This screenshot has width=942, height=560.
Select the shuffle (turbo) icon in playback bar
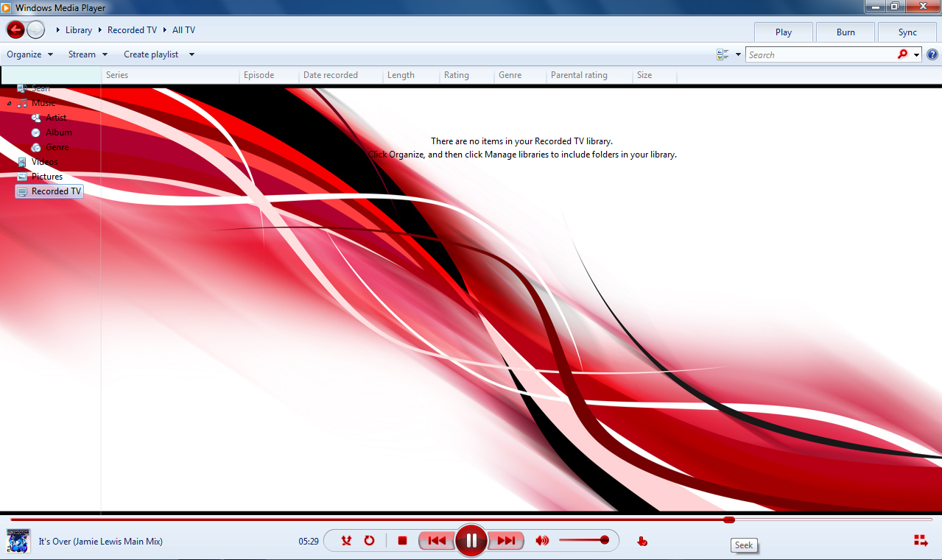click(345, 540)
